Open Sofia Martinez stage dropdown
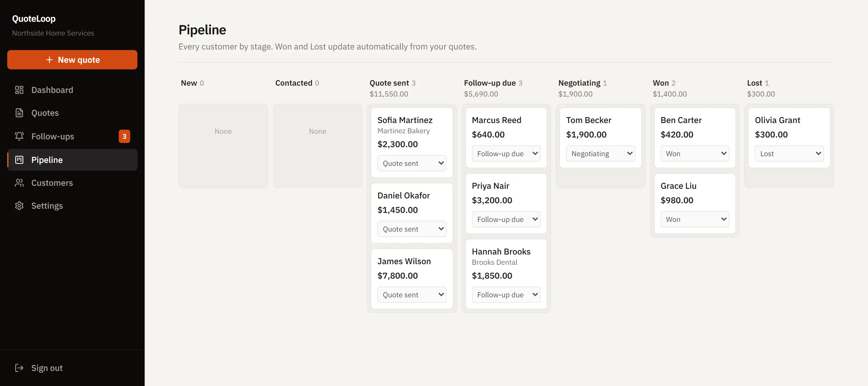Screen dimensions: 868x386 click(412, 163)
